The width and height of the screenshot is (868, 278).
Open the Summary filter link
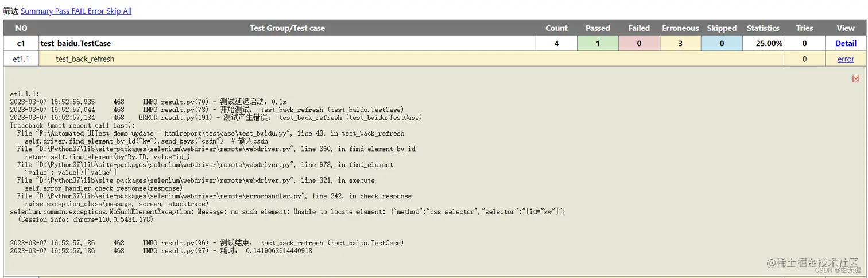pyautogui.click(x=36, y=11)
